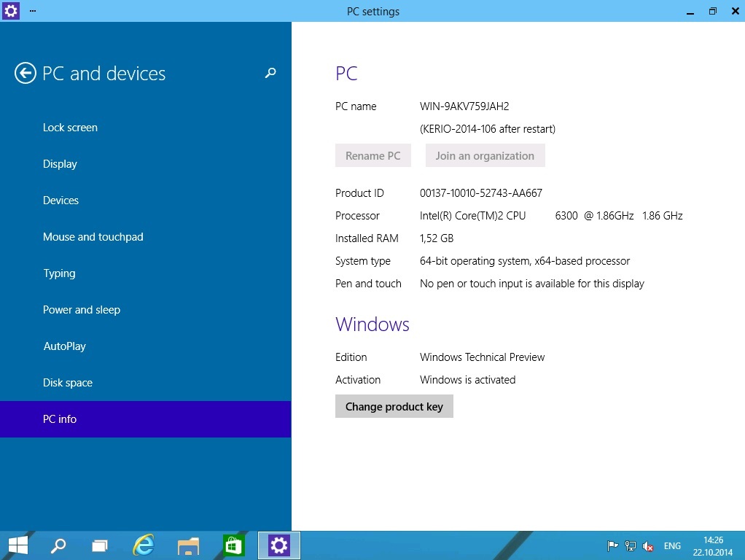Screen dimensions: 745x560
Task: Open the Disk space section
Action: pos(67,383)
